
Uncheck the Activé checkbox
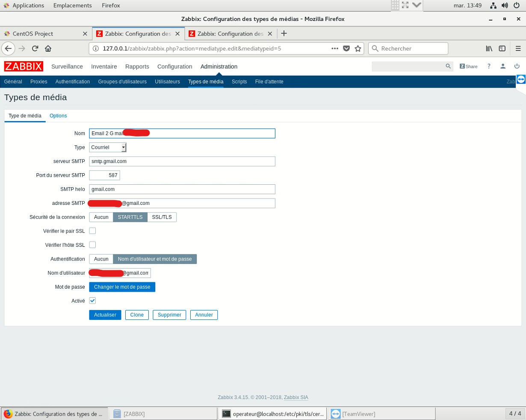[x=92, y=301]
